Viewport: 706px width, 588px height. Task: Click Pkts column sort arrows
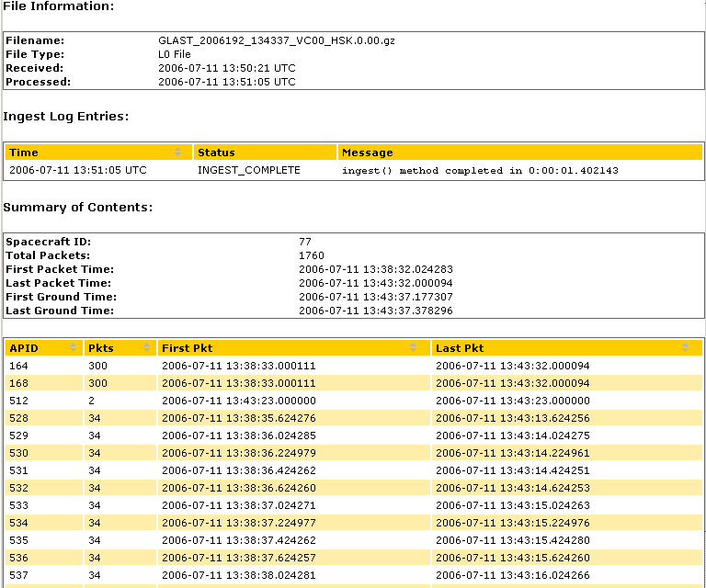[x=146, y=347]
